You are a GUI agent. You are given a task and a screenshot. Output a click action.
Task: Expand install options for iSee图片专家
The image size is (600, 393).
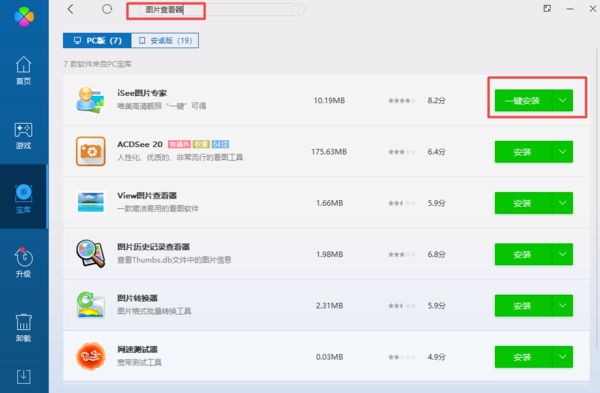click(562, 101)
